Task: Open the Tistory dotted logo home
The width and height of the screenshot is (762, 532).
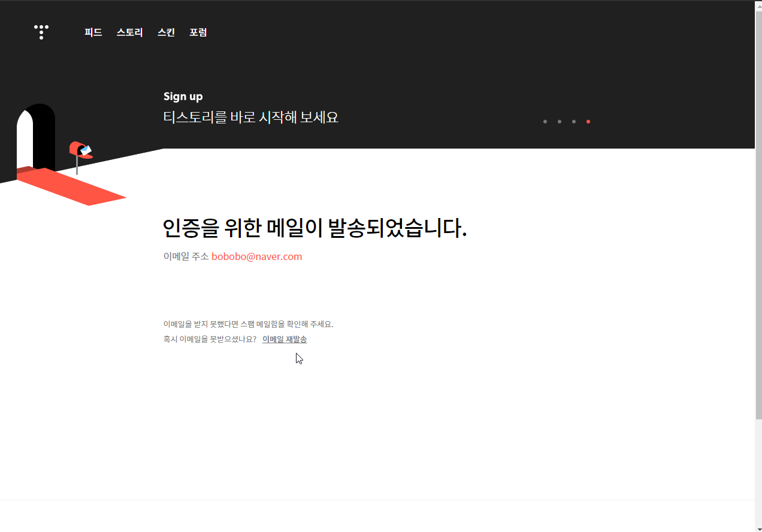Action: (x=41, y=32)
